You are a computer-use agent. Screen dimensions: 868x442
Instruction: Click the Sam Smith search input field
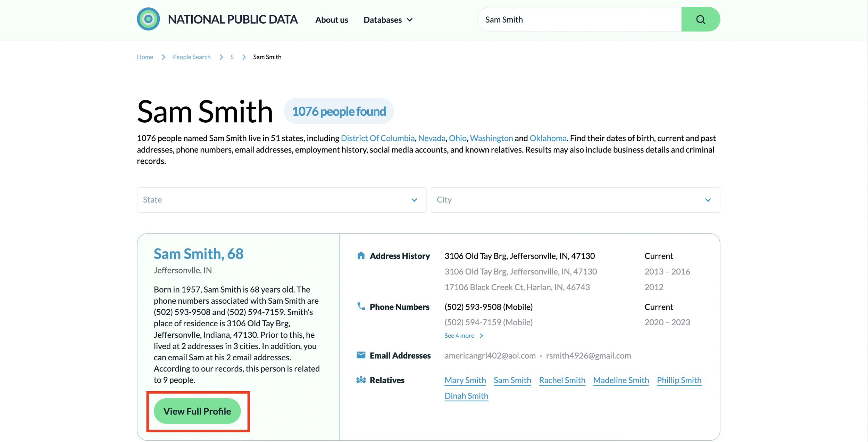[579, 19]
